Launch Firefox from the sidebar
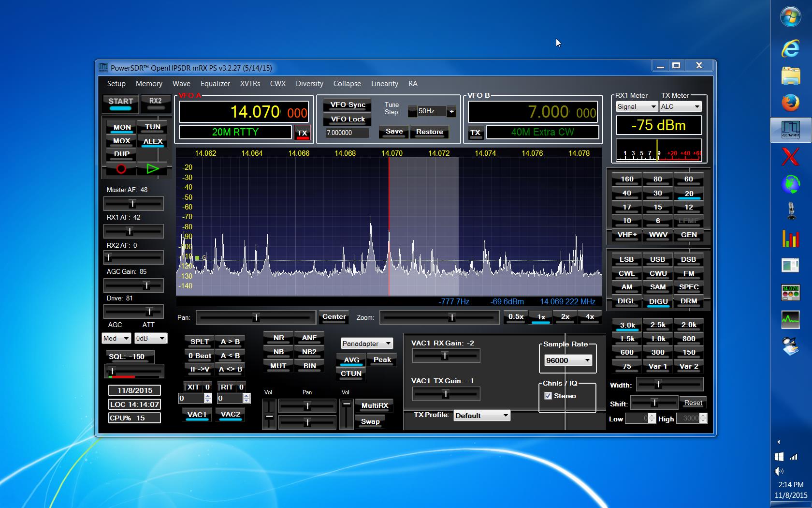The width and height of the screenshot is (812, 508). 791,102
